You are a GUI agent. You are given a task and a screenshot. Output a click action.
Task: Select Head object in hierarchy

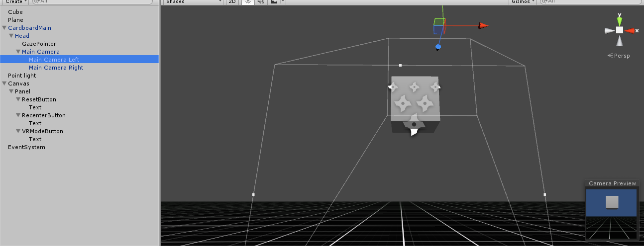point(80,36)
